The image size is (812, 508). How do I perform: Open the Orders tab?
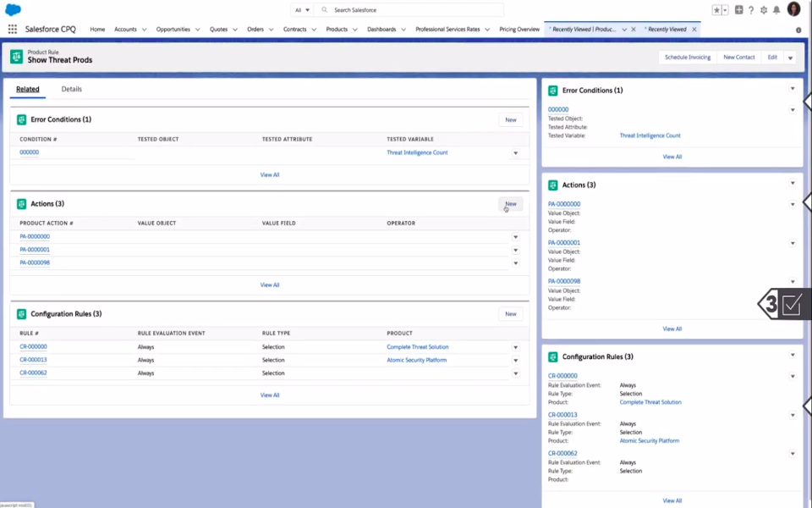(255, 30)
